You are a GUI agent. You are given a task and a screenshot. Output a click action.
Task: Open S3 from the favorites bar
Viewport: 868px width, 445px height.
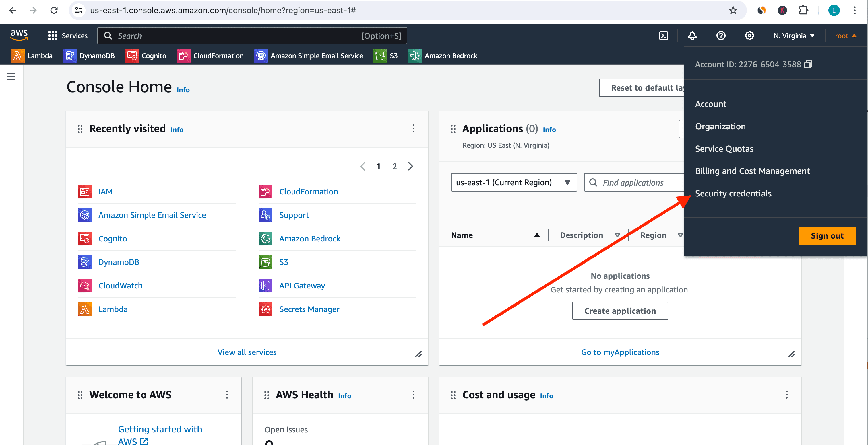point(385,56)
